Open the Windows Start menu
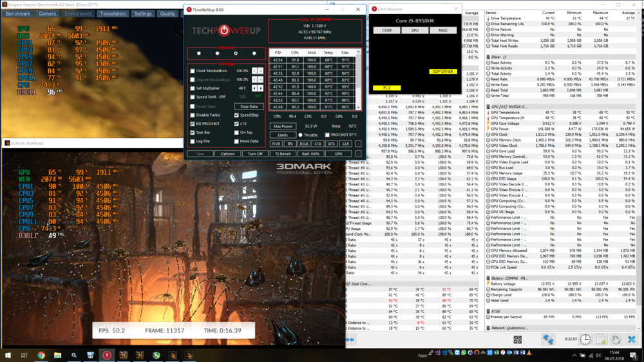 click(8, 356)
